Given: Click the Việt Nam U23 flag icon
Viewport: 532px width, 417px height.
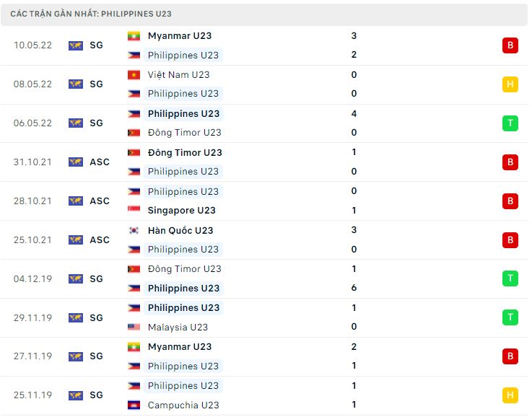Looking at the screenshot, I should click(x=134, y=74).
